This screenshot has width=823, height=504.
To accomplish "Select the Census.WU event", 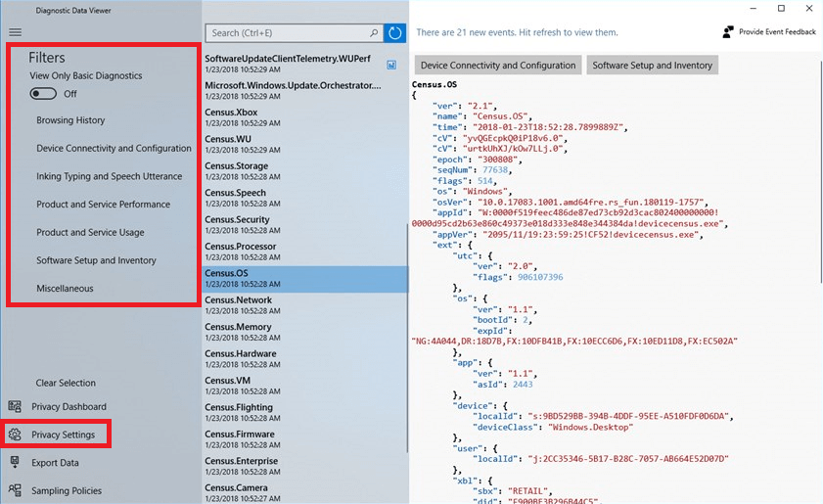I will point(304,144).
